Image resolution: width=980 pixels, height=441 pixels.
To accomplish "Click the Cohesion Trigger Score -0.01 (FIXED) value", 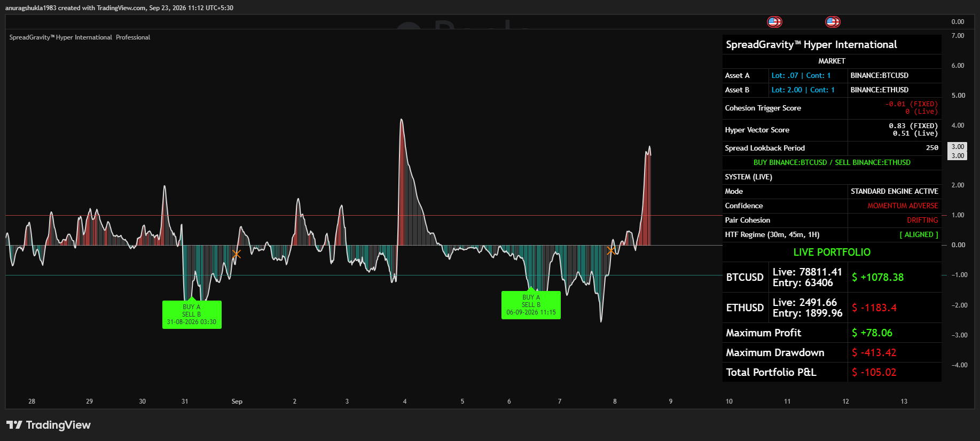I will 912,105.
